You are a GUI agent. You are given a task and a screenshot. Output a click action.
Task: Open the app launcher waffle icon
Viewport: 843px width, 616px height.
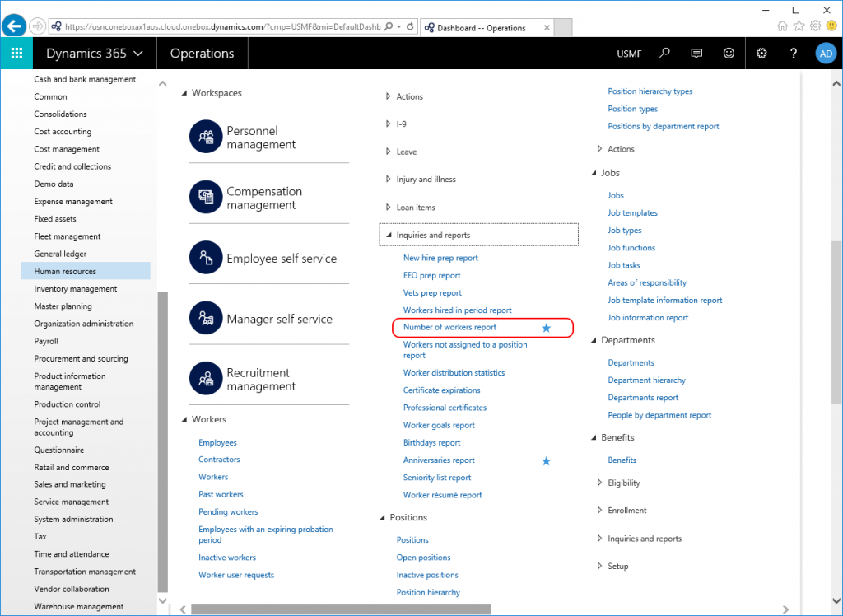pos(16,53)
